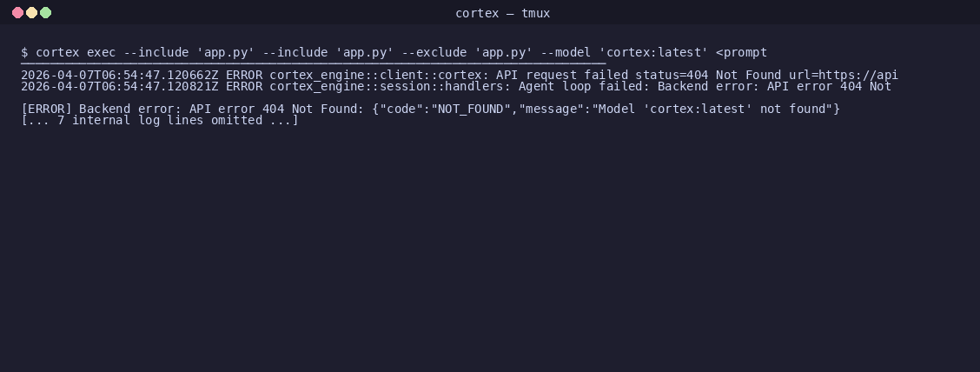Click the 'cortex — tmux' window title
The width and height of the screenshot is (980, 372).
click(502, 13)
